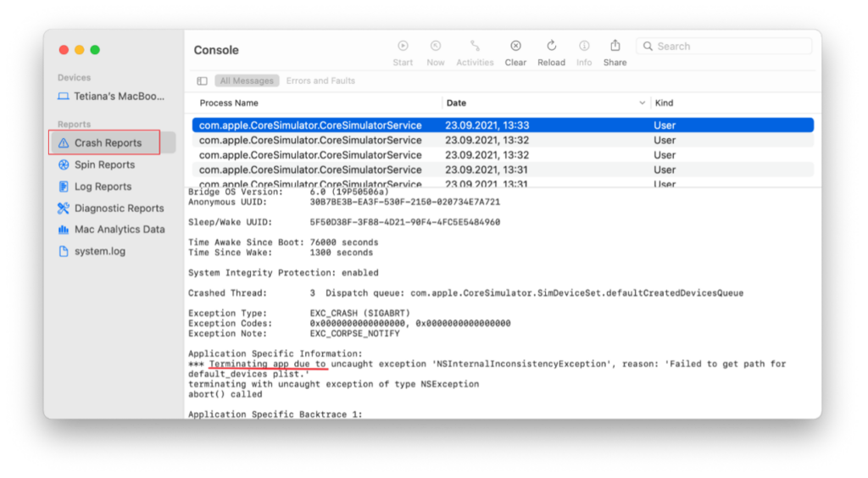The height and width of the screenshot is (478, 868).
Task: Open Spin Reports in sidebar
Action: pyautogui.click(x=97, y=165)
